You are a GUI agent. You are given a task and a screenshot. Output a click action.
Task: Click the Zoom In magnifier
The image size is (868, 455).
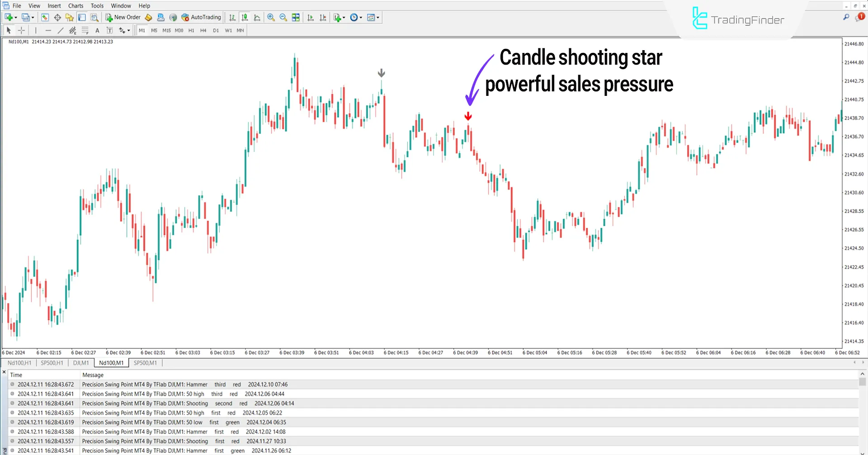pyautogui.click(x=271, y=17)
